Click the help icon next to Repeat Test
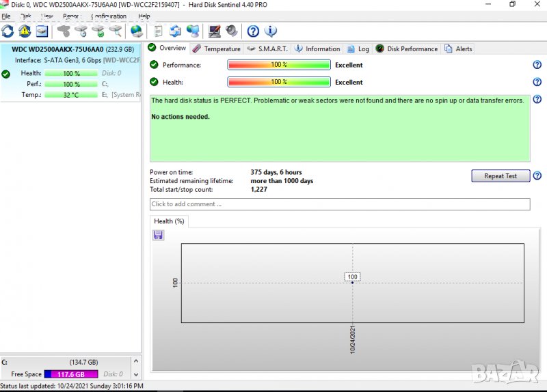Image resolution: width=547 pixels, height=392 pixels. tap(537, 176)
